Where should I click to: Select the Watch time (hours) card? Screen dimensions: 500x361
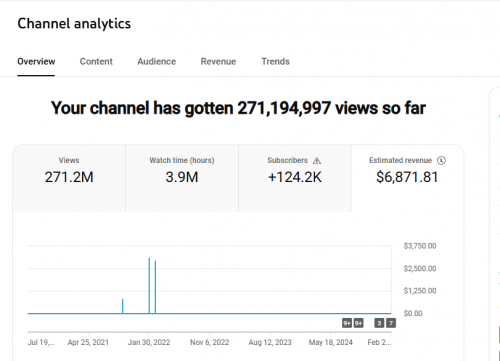182,178
